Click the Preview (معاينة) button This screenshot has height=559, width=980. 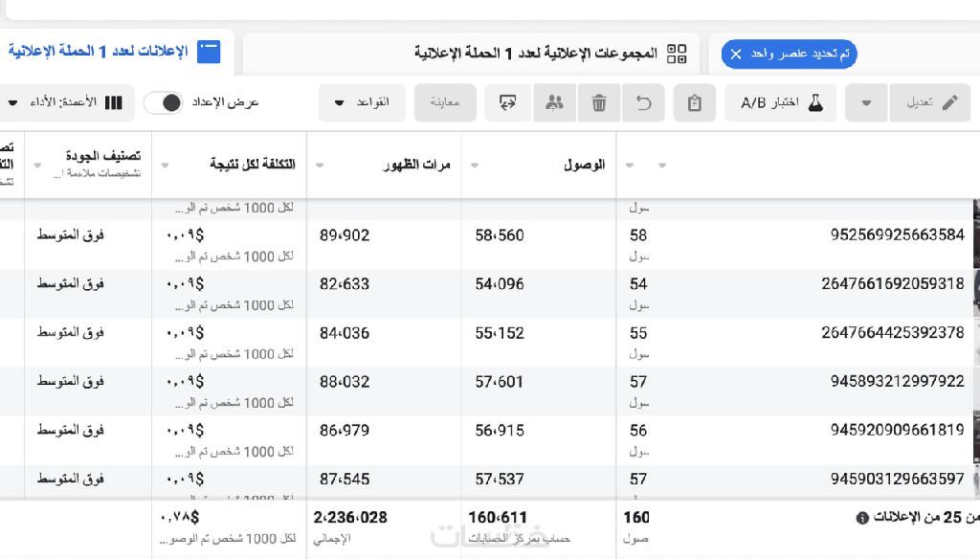click(445, 103)
